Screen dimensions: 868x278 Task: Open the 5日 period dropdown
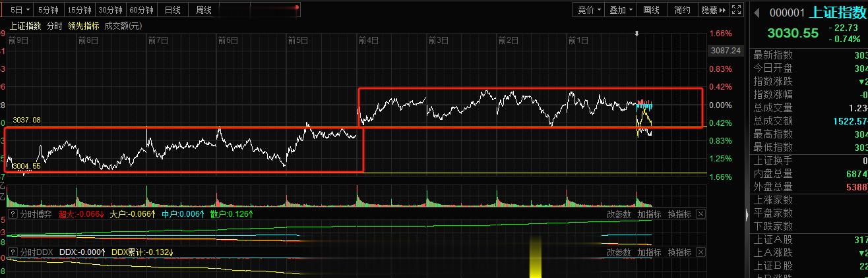pyautogui.click(x=19, y=10)
